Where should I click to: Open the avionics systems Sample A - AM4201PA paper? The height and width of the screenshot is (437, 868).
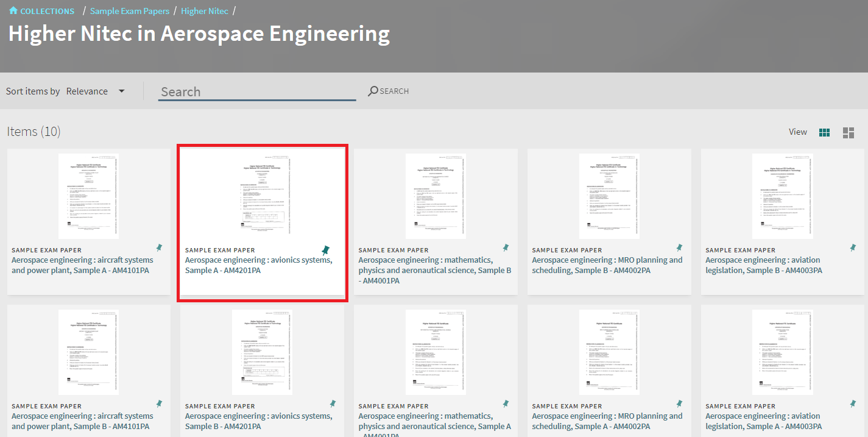coord(258,265)
